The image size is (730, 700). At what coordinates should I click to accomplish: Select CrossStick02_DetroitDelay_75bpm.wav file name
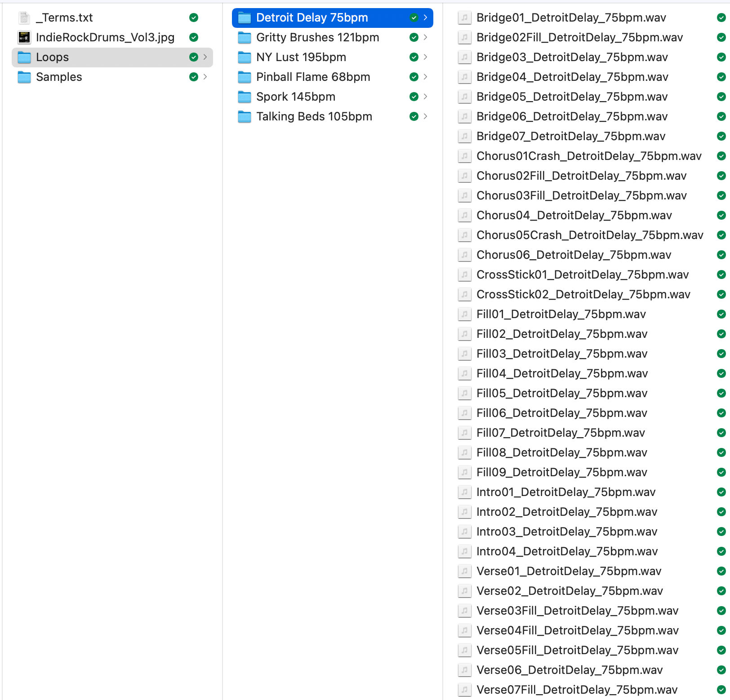583,294
